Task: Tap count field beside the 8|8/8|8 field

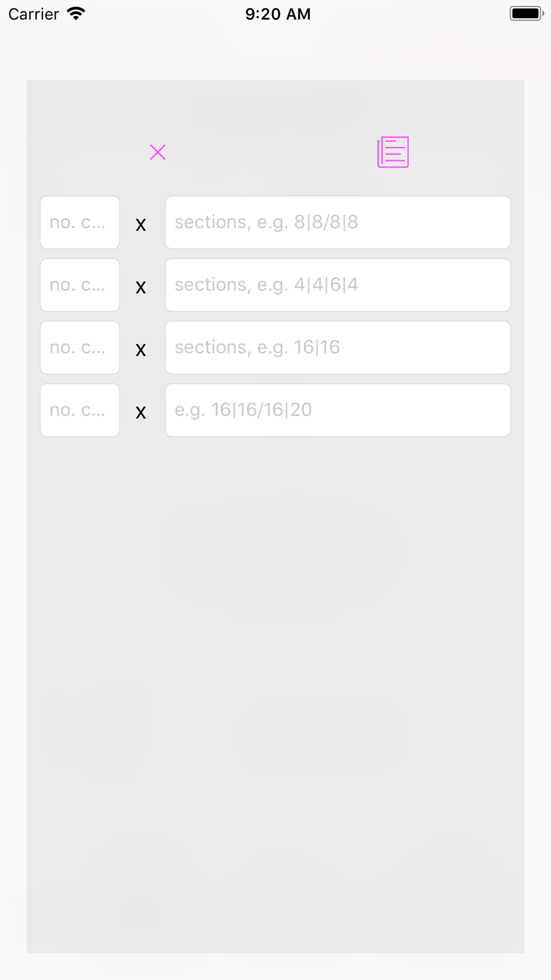Action: coord(80,222)
